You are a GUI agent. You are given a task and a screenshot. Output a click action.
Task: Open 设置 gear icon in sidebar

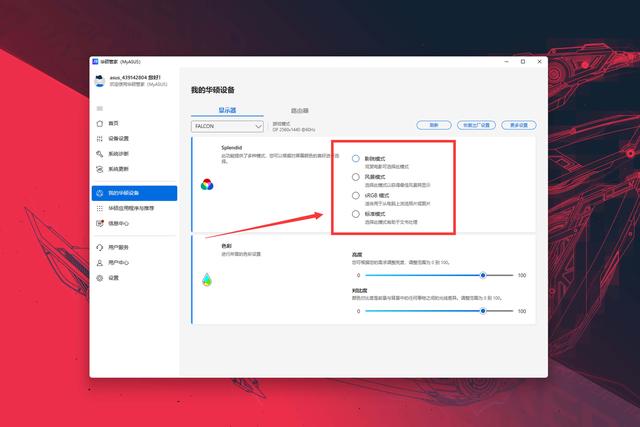click(100, 278)
